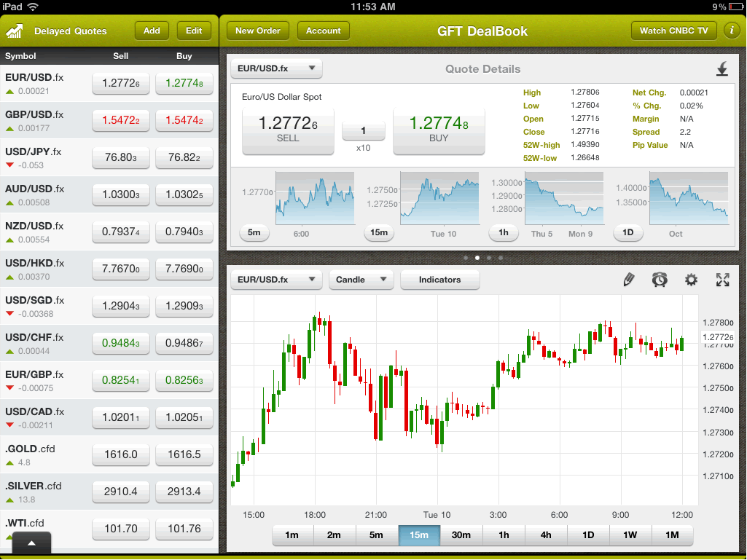Select the 1h timeframe tab in chart
747x560 pixels.
pyautogui.click(x=504, y=535)
